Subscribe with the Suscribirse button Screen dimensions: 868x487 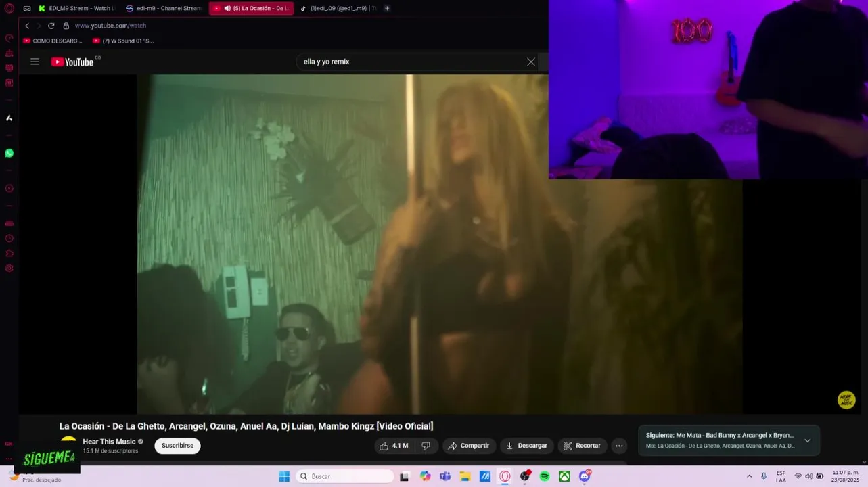coord(177,446)
